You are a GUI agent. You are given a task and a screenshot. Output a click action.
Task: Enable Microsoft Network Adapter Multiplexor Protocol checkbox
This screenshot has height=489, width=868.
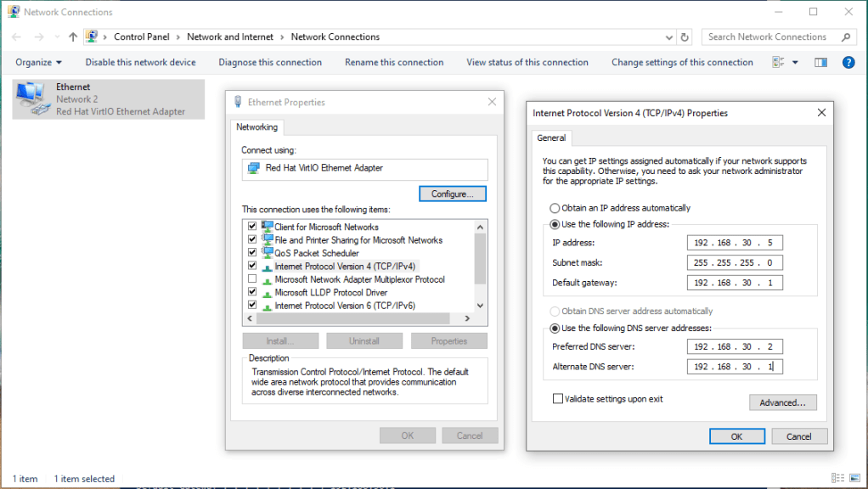(x=251, y=279)
